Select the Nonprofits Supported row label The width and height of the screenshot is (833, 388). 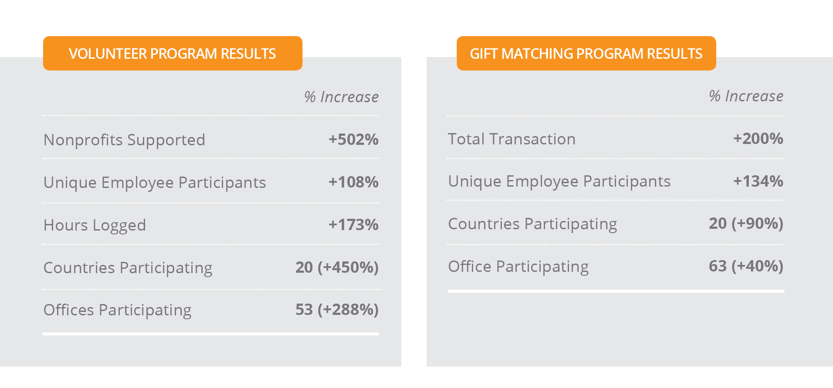coord(124,140)
